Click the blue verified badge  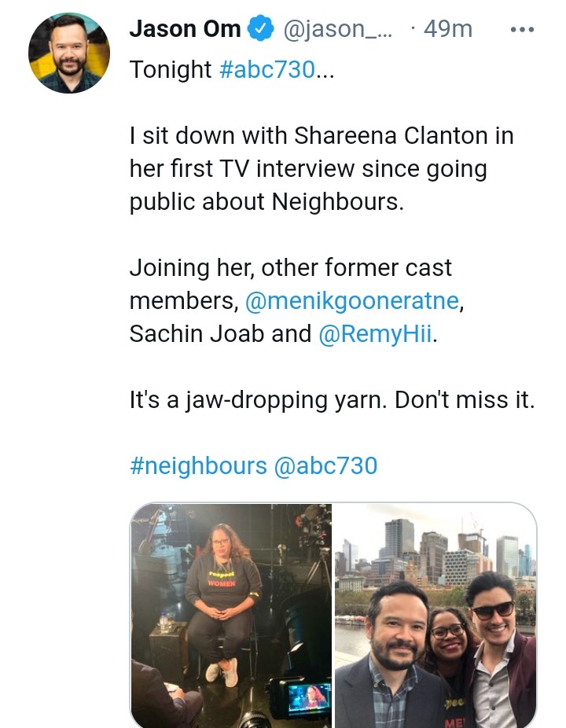click(x=259, y=30)
